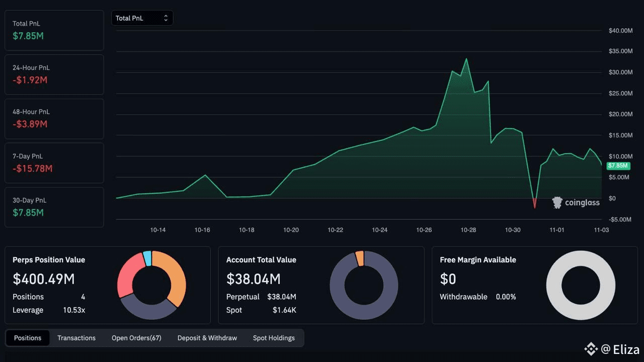644x362 pixels.
Task: Click the Free Margin white donut chart
Action: (581, 285)
